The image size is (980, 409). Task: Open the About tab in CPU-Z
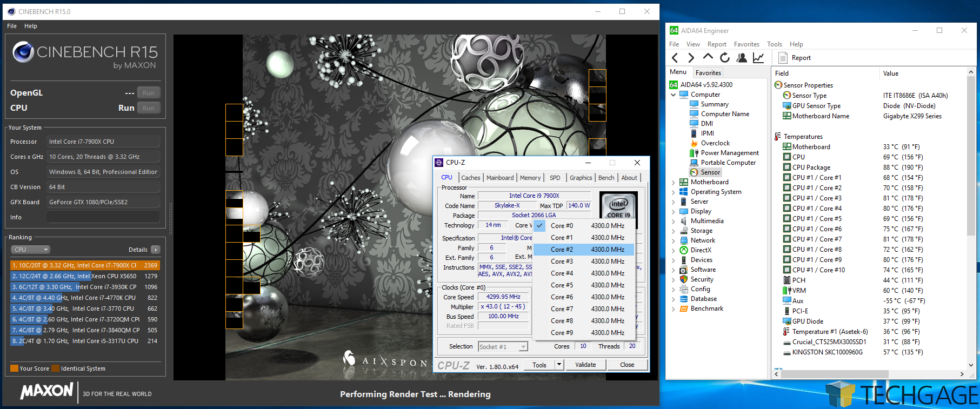(629, 178)
